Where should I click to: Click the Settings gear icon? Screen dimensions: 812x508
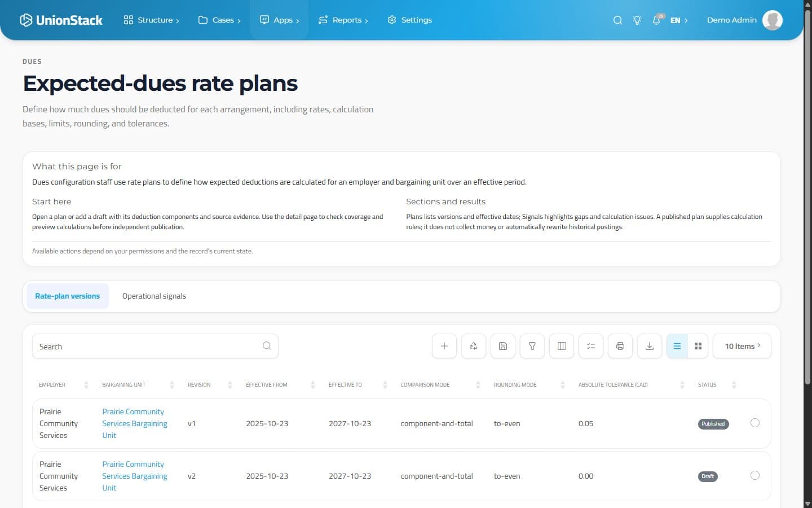(x=392, y=20)
